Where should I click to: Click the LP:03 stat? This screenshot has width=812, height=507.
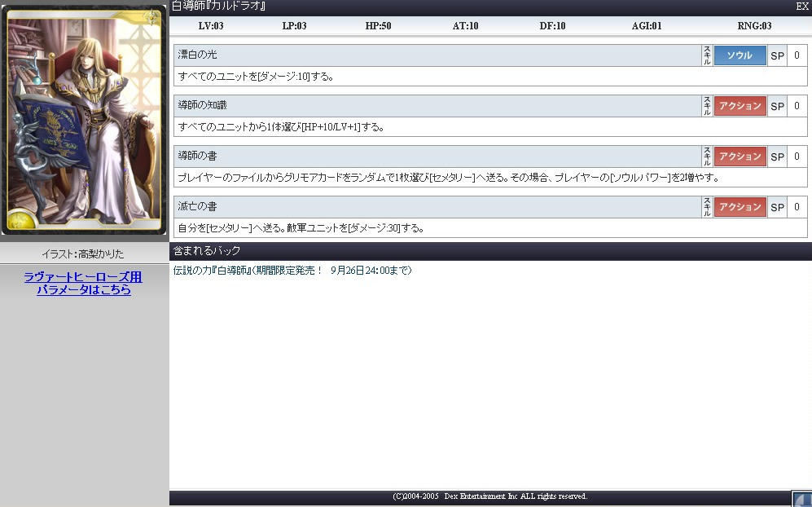(294, 26)
